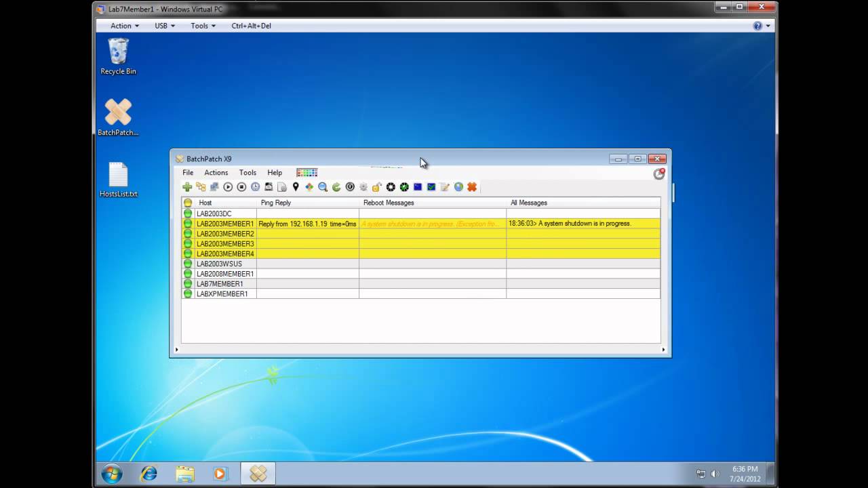Open the File menu in BatchPatch
Screen dimensions: 868x488
coord(188,173)
